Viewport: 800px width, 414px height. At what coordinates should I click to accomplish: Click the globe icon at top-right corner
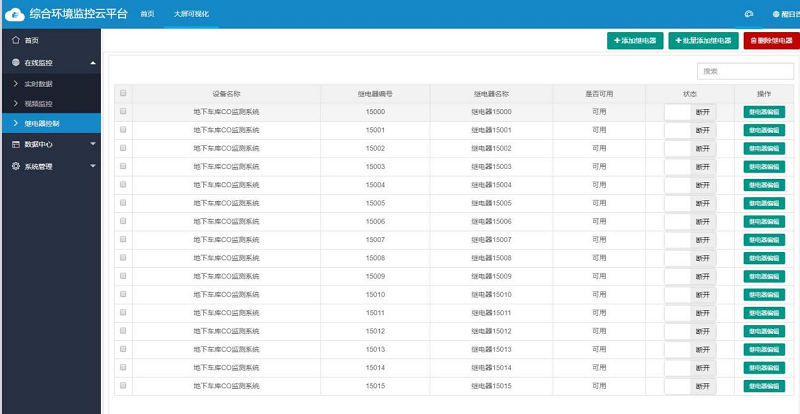776,14
